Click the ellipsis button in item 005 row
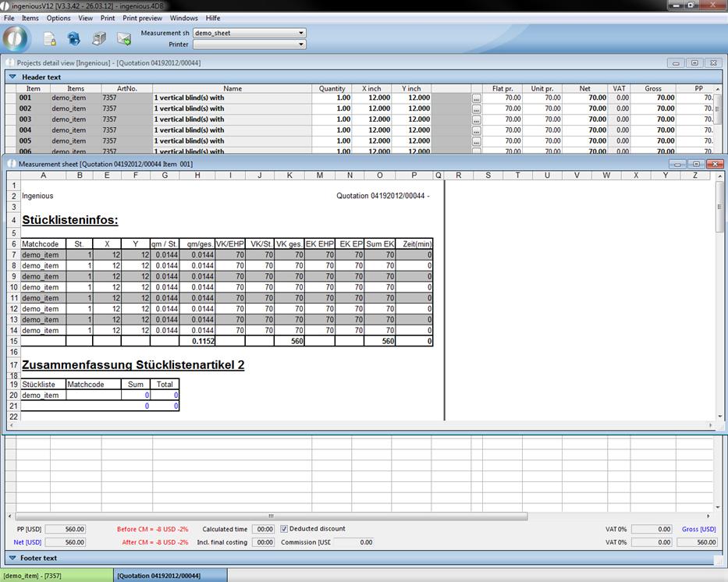Screen dimensions: 728x582 476,141
